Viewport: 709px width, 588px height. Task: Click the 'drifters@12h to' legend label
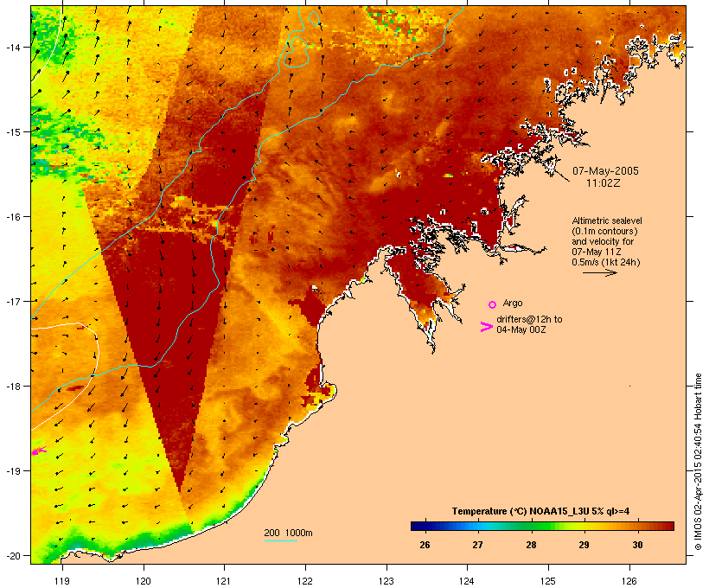pyautogui.click(x=529, y=319)
